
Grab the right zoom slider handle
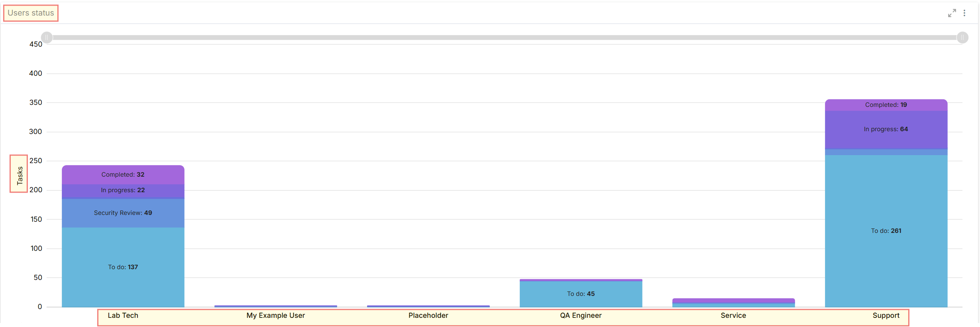tap(962, 37)
